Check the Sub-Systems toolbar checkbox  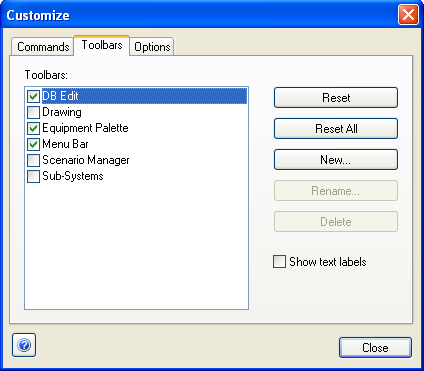33,176
